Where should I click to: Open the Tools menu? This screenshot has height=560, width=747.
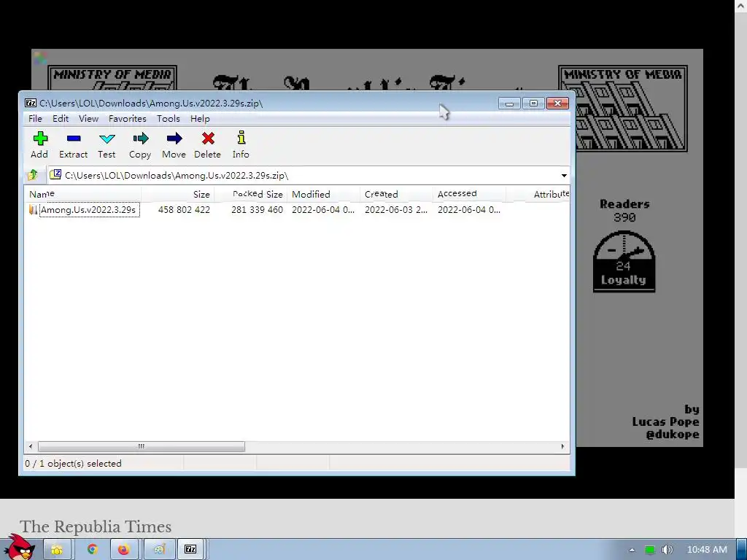point(169,119)
